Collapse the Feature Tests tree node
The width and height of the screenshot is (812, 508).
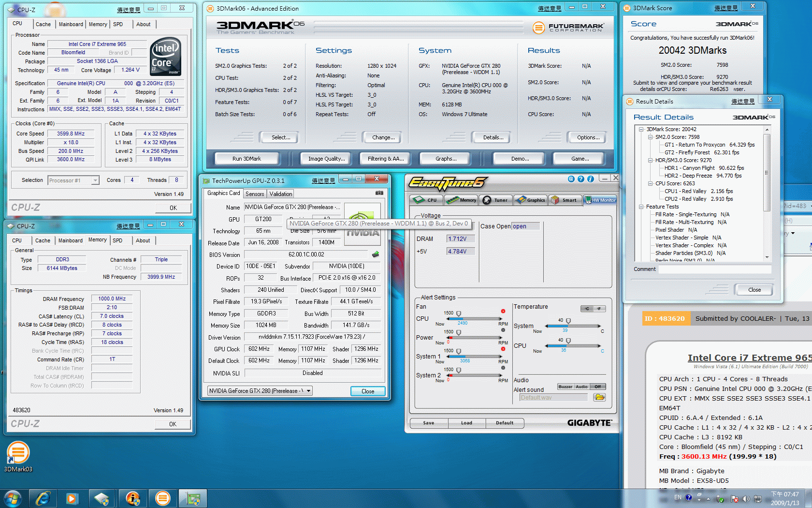pyautogui.click(x=641, y=207)
